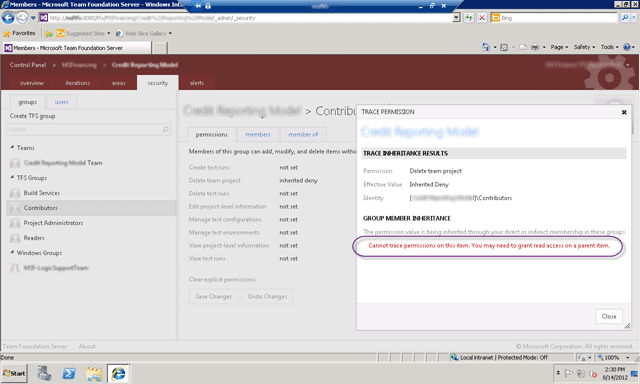The width and height of the screenshot is (640, 384).
Task: Open the users tab in the left panel
Action: [x=62, y=102]
